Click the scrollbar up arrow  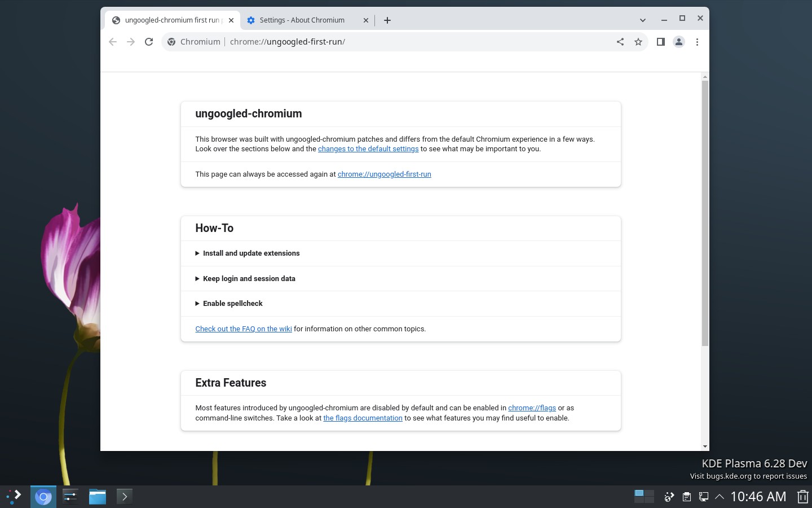(705, 76)
